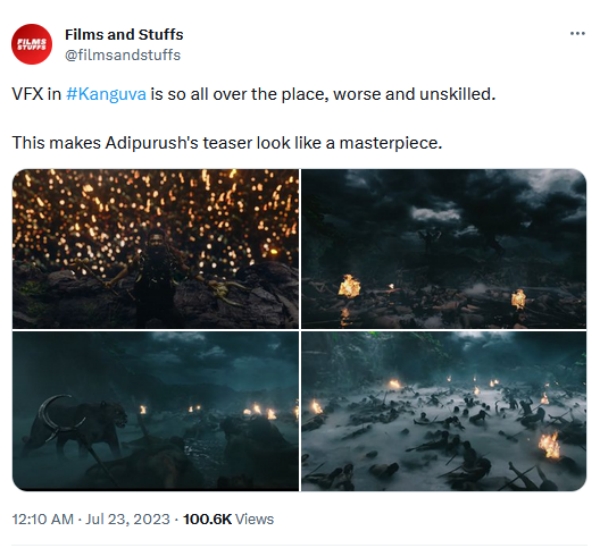
Task: Click the sentence ending with masterpiece
Action: coord(226,143)
